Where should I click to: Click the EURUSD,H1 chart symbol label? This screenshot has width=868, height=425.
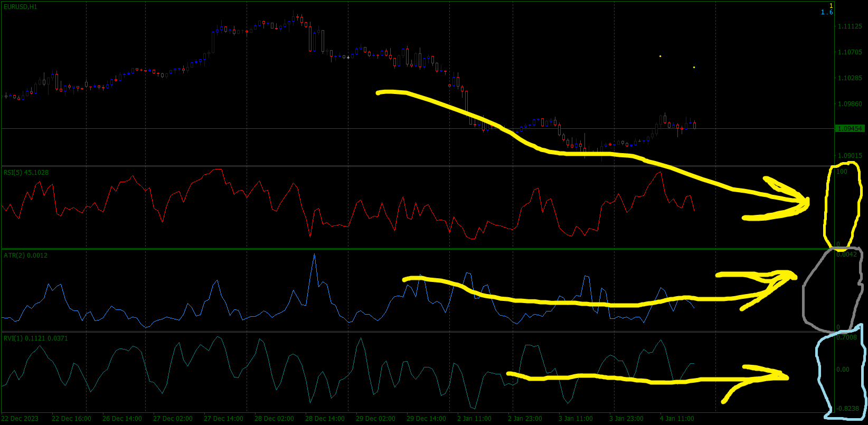(x=20, y=7)
